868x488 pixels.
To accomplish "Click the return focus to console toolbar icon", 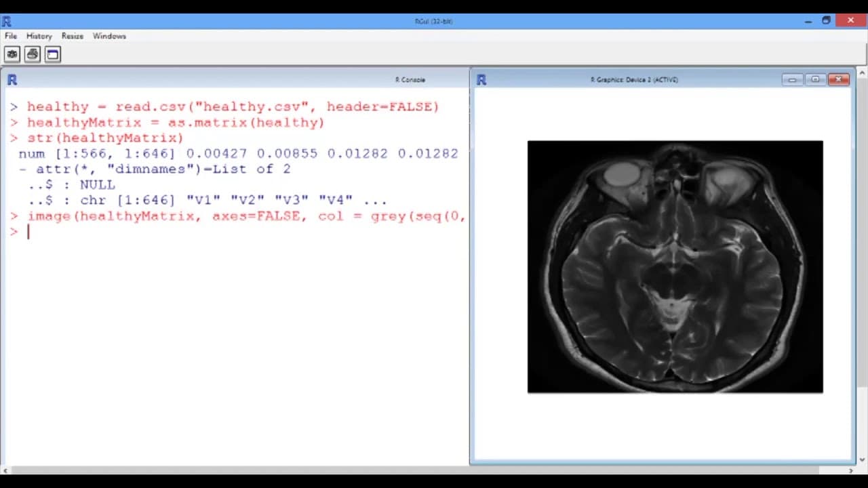I will point(53,54).
